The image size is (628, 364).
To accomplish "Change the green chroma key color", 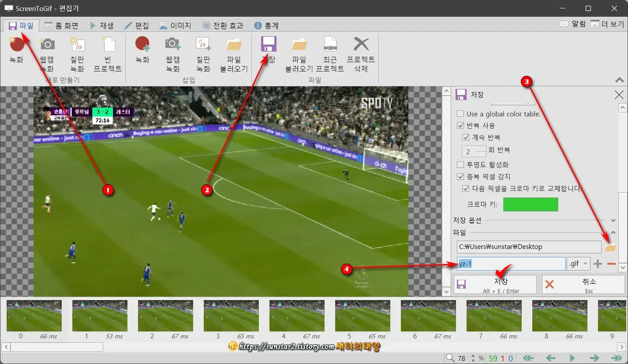I will 531,204.
